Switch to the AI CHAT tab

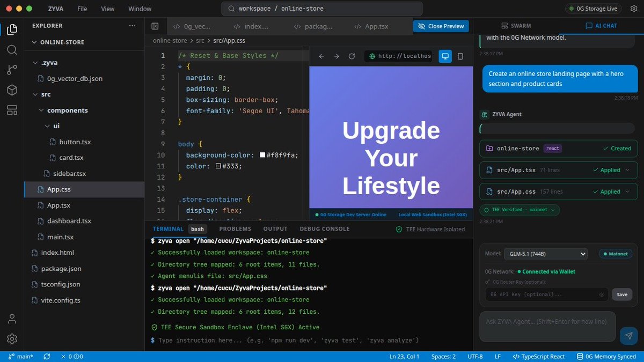[x=601, y=26]
